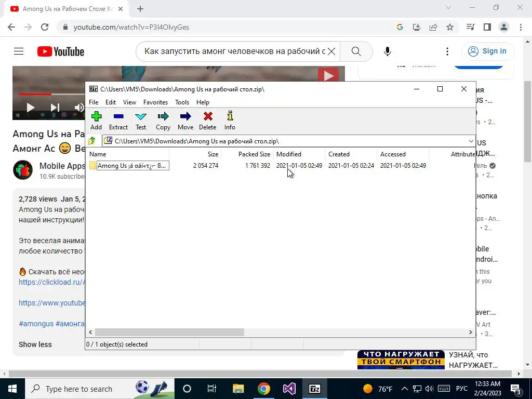Open File Explorer from taskbar
This screenshot has height=399, width=532.
point(238,389)
